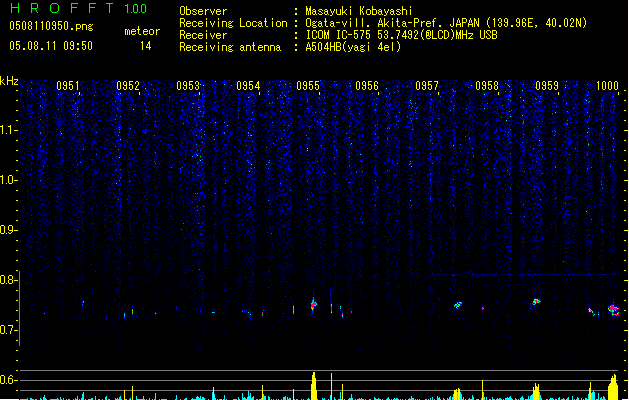Click the meteor echo between 0957 and 0958
The width and height of the screenshot is (629, 400).
[x=458, y=306]
